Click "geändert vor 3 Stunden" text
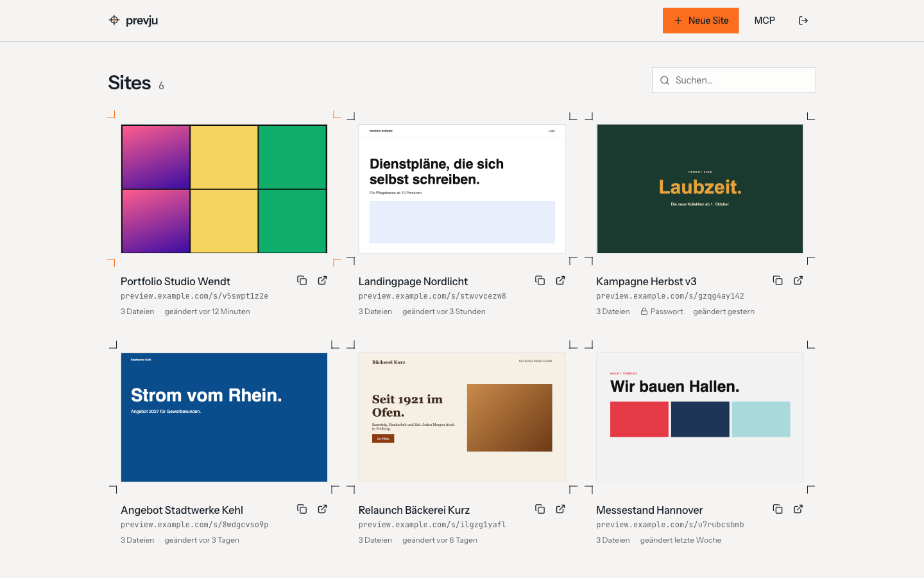This screenshot has height=578, width=924. (x=444, y=311)
